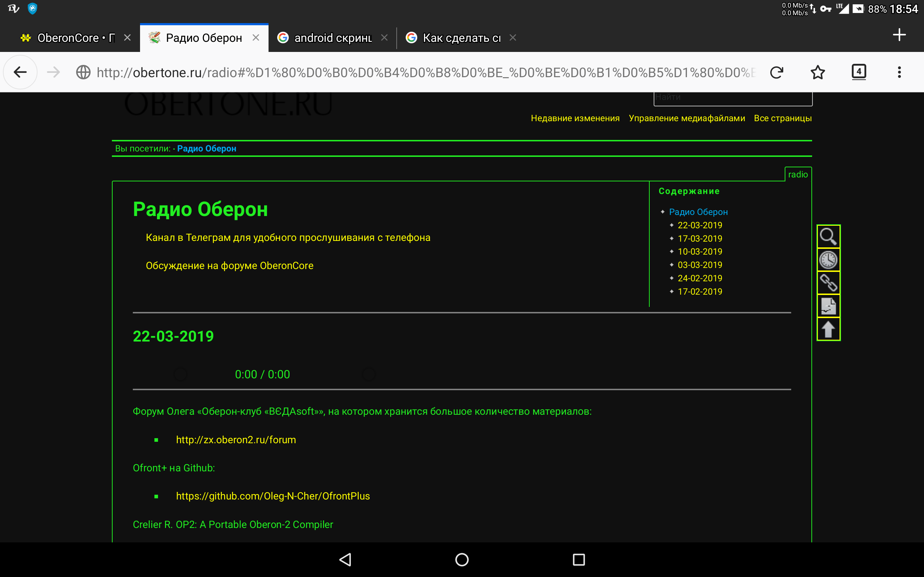Image resolution: width=924 pixels, height=577 pixels.
Task: Open the Недавние изменения link
Action: pos(575,118)
